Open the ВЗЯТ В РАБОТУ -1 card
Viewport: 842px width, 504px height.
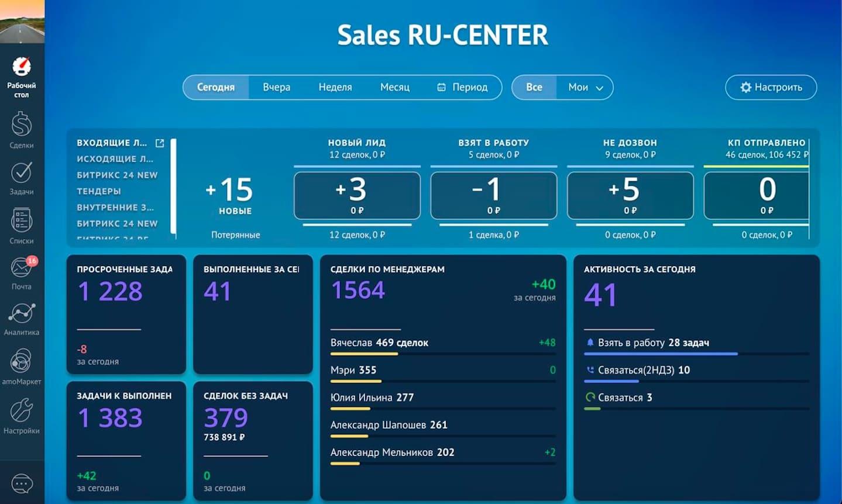(494, 195)
